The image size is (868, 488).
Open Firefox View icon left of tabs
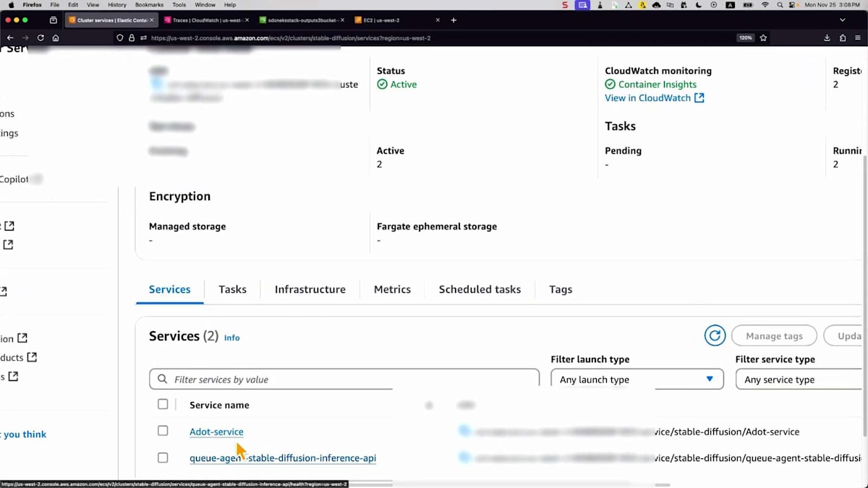[54, 20]
